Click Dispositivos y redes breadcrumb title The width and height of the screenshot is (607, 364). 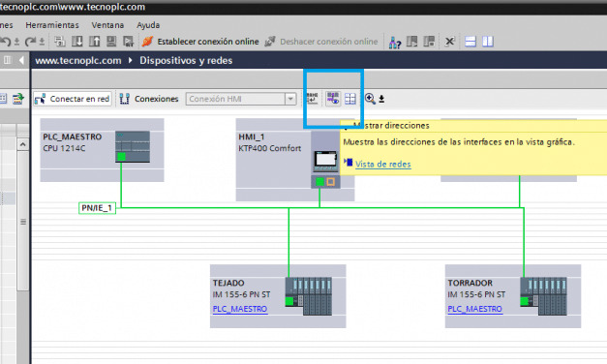click(x=186, y=60)
